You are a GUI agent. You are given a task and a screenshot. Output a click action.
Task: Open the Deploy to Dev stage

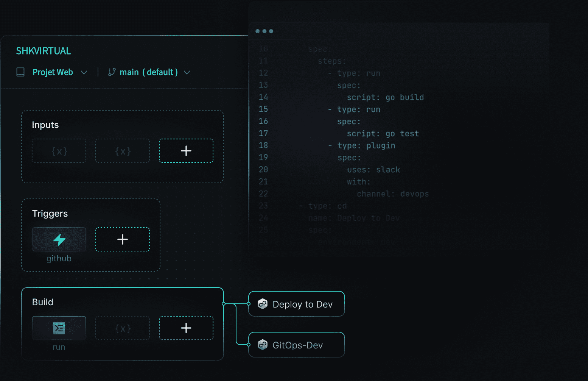click(x=302, y=304)
